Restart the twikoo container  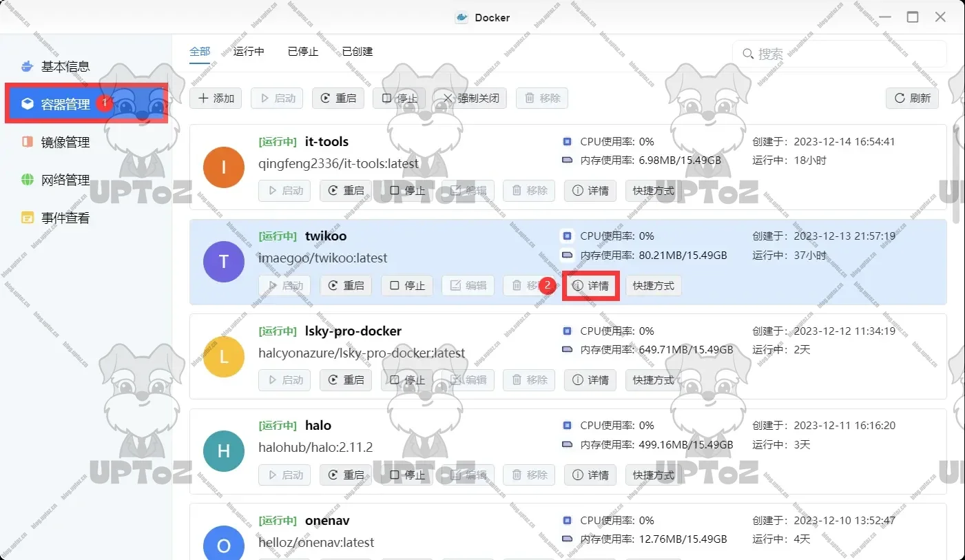[x=346, y=285]
